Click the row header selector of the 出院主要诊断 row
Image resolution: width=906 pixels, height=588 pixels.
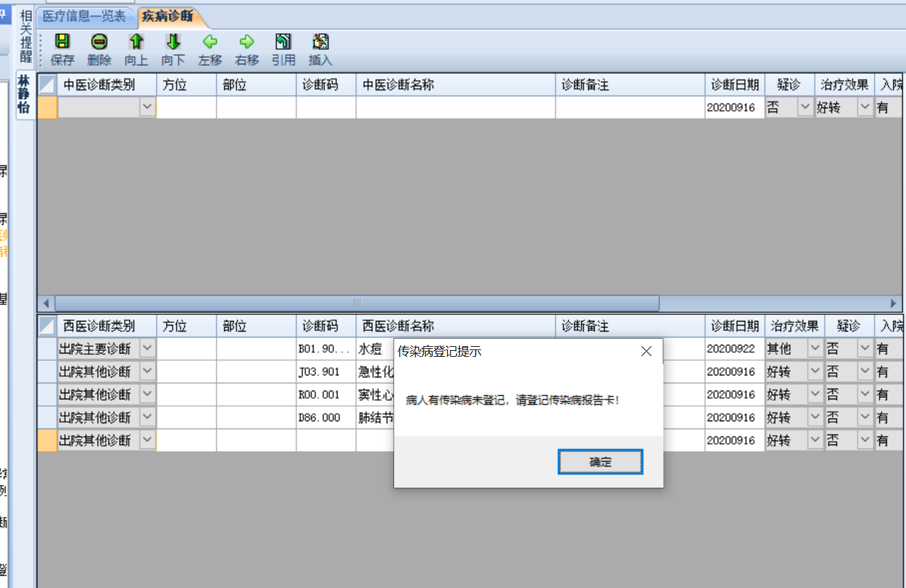pyautogui.click(x=47, y=348)
